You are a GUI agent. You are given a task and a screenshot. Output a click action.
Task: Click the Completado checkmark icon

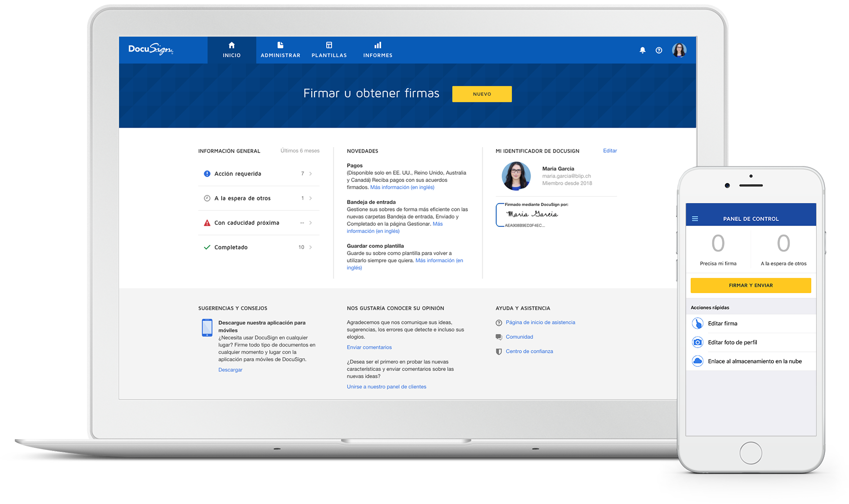pos(207,247)
